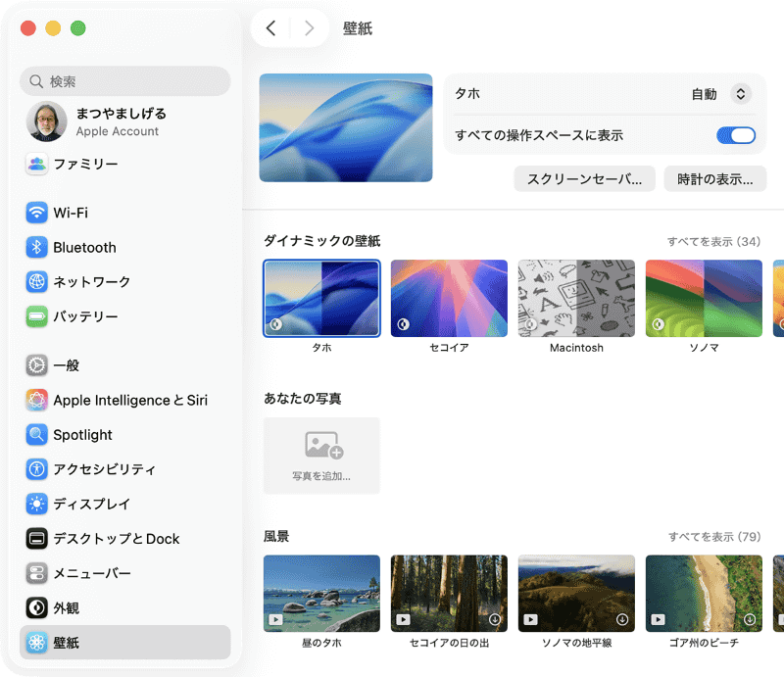This screenshot has width=784, height=677.
Task: Click download icon on ゴア州のビーチ
Action: (750, 619)
